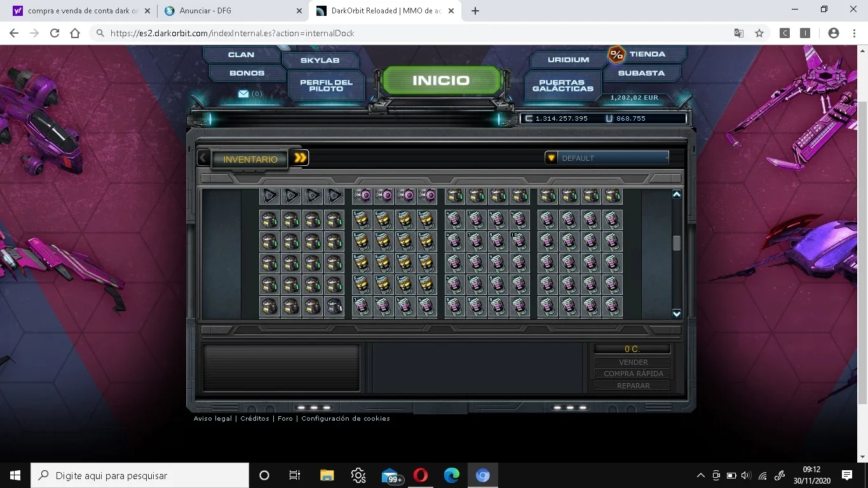868x488 pixels.
Task: Open the Chrome profile avatar
Action: pyautogui.click(x=834, y=33)
